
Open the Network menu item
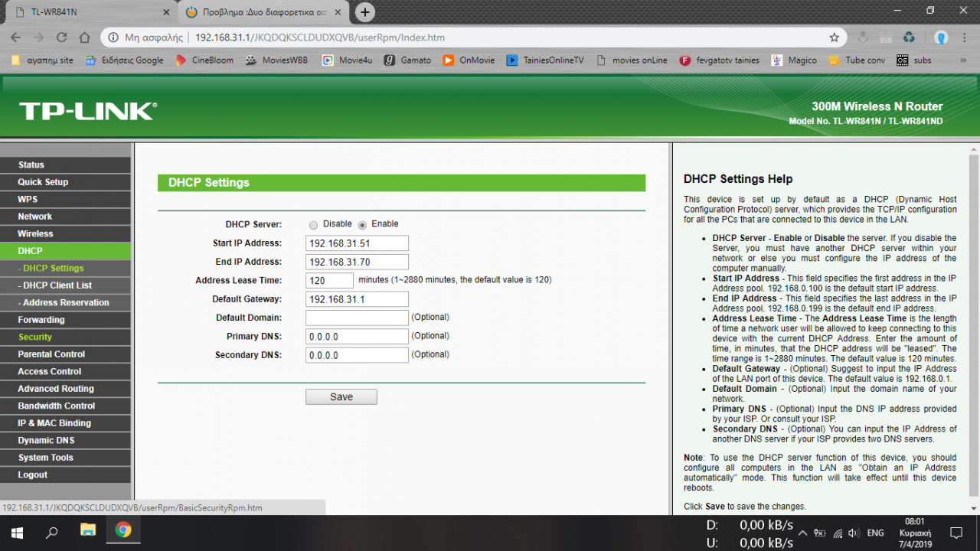click(x=65, y=217)
